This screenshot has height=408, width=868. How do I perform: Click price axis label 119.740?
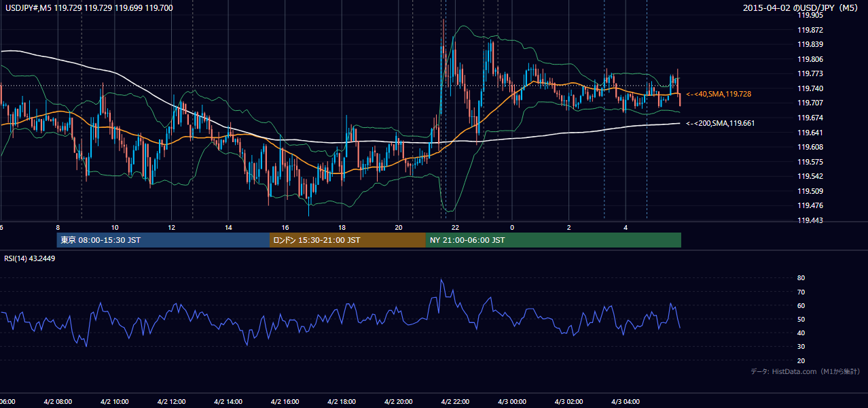(x=810, y=88)
